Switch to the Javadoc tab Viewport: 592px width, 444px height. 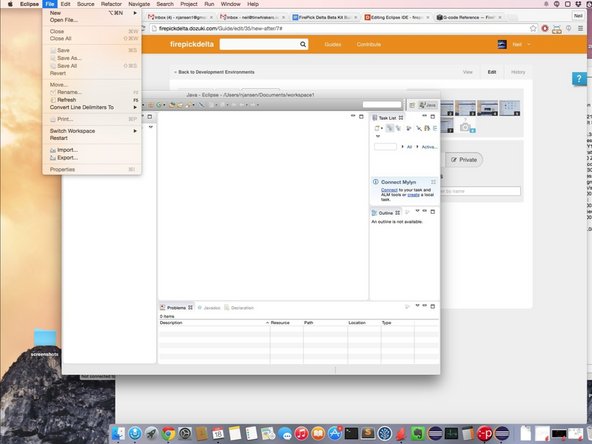209,308
